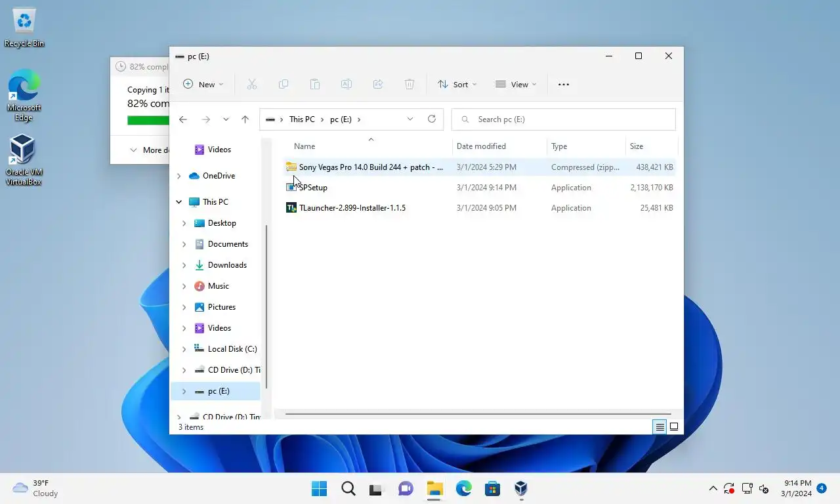Click the copy progress bar at 82%
The height and width of the screenshot is (504, 840).
point(148,120)
